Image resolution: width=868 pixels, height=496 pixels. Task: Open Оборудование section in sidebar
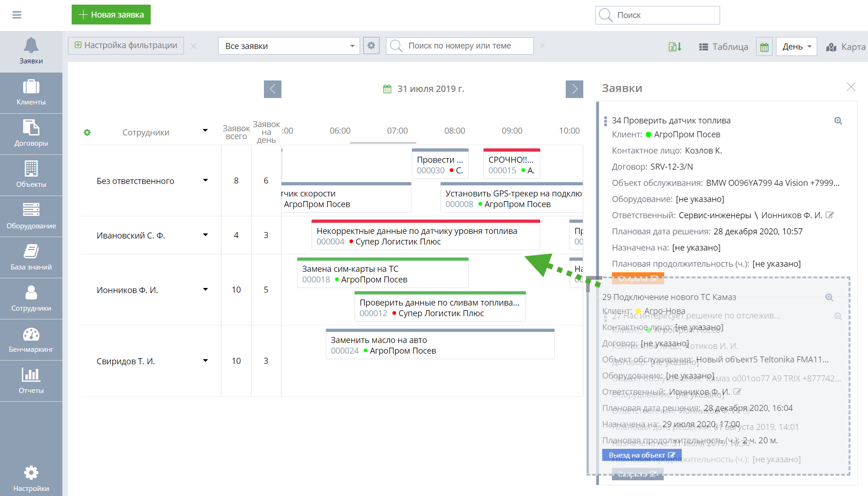(31, 216)
